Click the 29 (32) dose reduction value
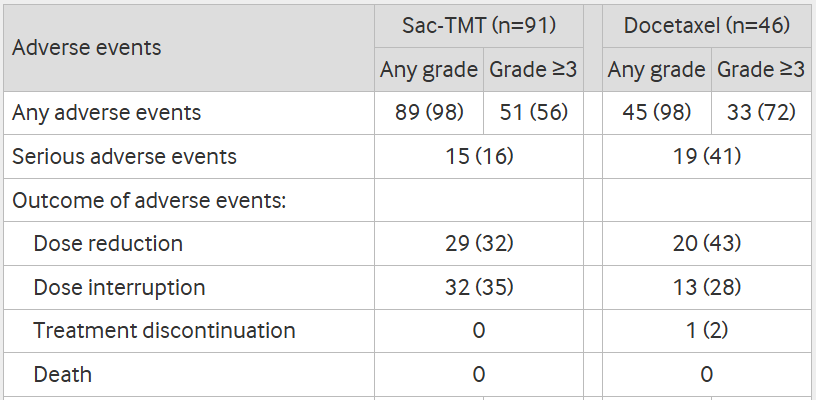816x400 pixels. [478, 243]
